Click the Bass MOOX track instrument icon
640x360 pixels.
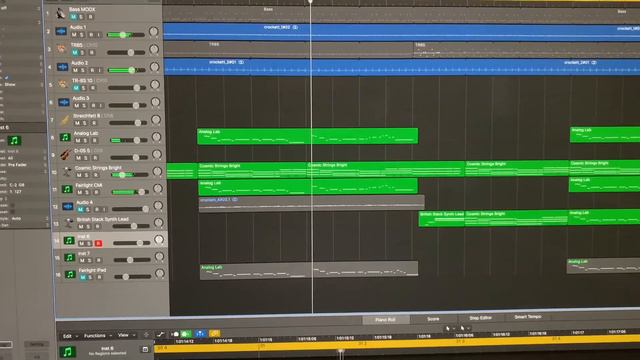point(61,13)
